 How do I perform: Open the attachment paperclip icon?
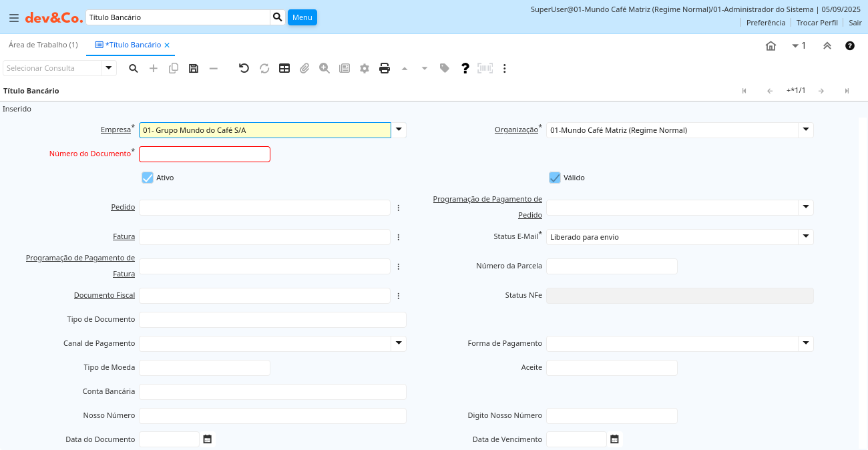pyautogui.click(x=304, y=68)
